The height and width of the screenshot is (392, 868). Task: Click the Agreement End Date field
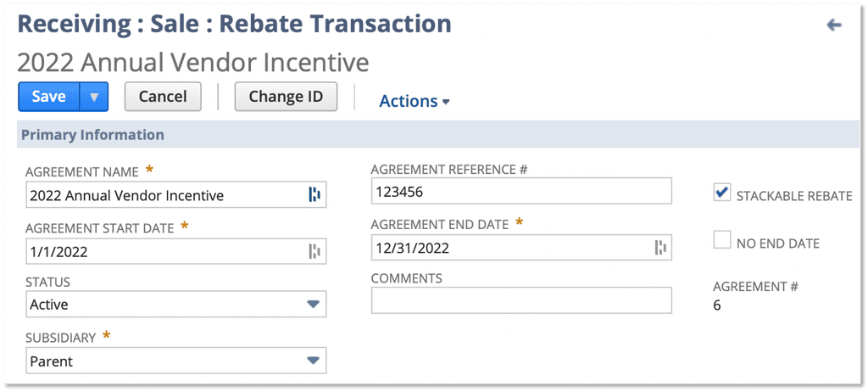tap(521, 247)
